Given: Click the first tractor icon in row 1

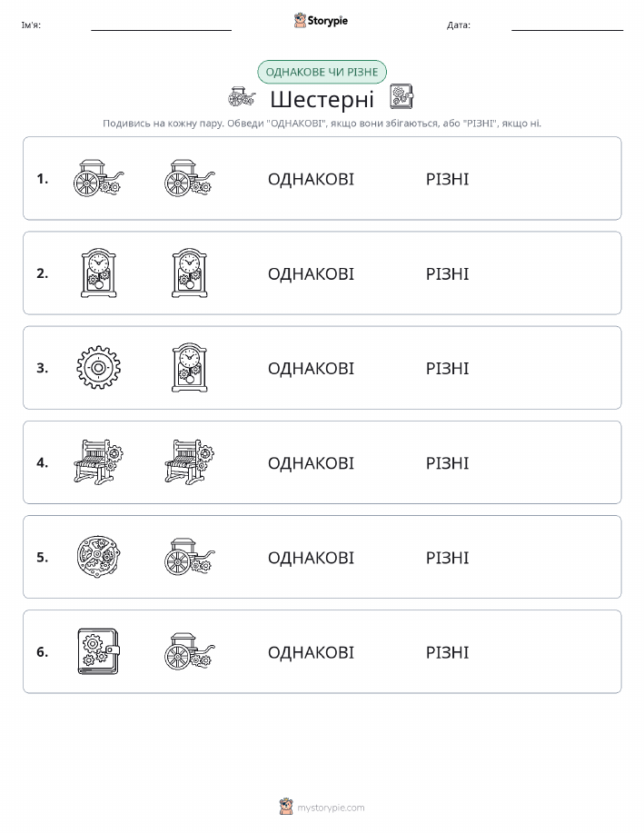Looking at the screenshot, I should [x=98, y=178].
